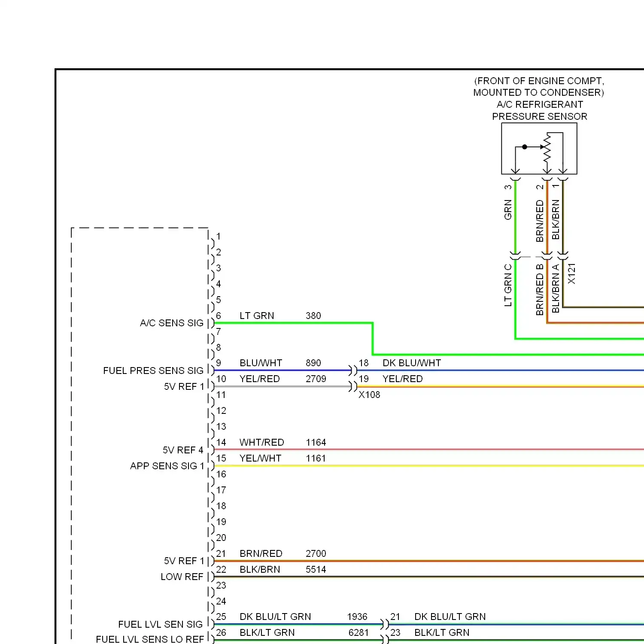Select the YEL/RED label next to circuit 2709

click(x=259, y=379)
